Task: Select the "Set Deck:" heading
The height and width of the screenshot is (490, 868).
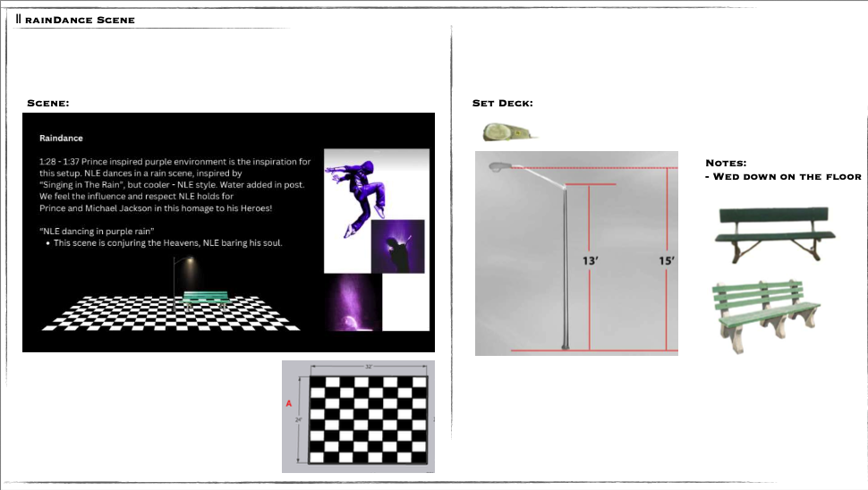Action: [503, 104]
